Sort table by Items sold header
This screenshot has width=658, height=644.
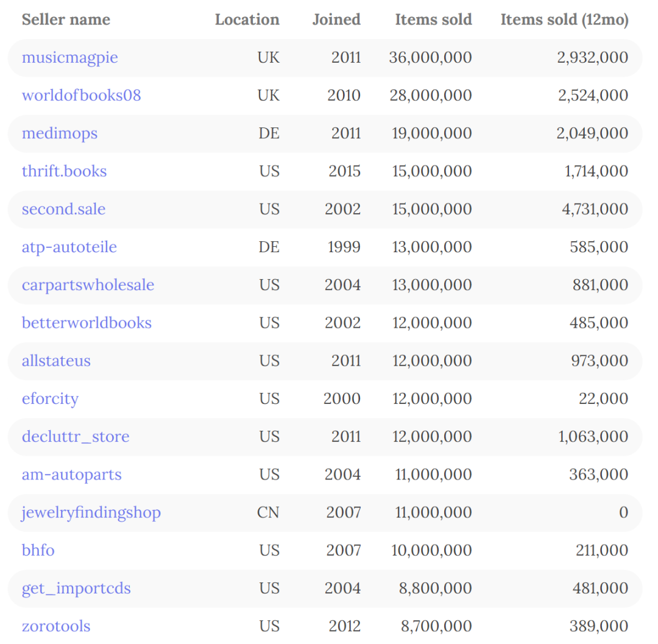tap(433, 19)
